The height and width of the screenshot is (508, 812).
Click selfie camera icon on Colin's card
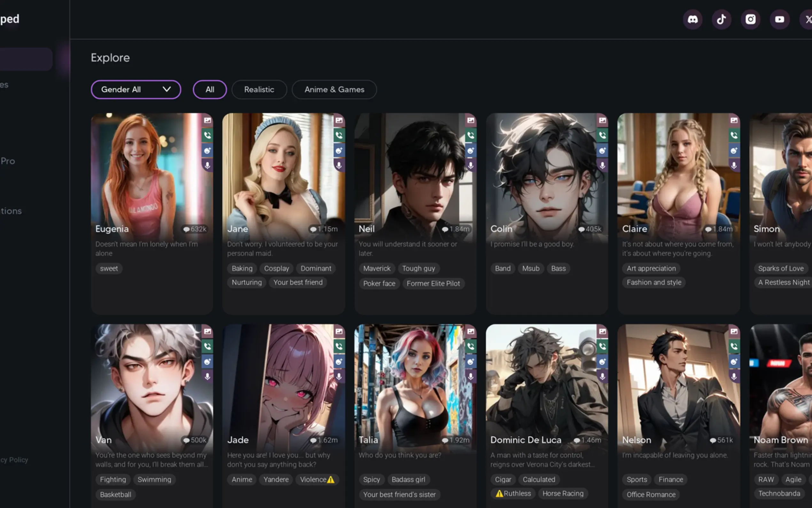603,151
